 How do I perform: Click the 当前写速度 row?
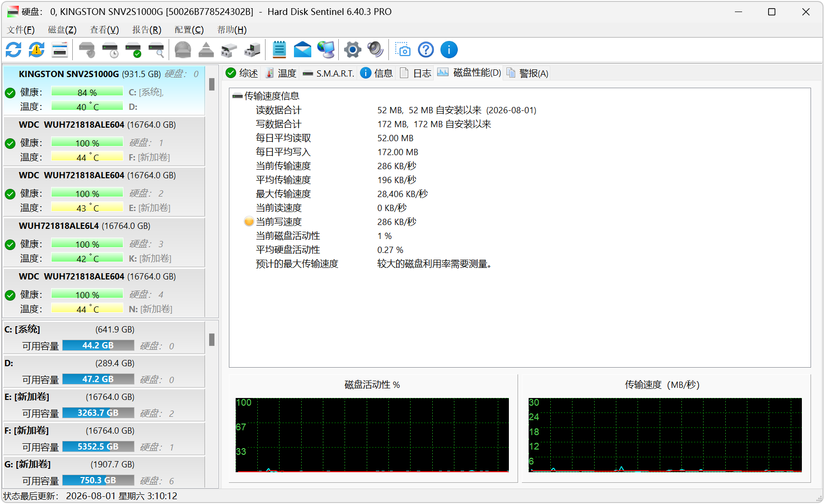(x=519, y=222)
